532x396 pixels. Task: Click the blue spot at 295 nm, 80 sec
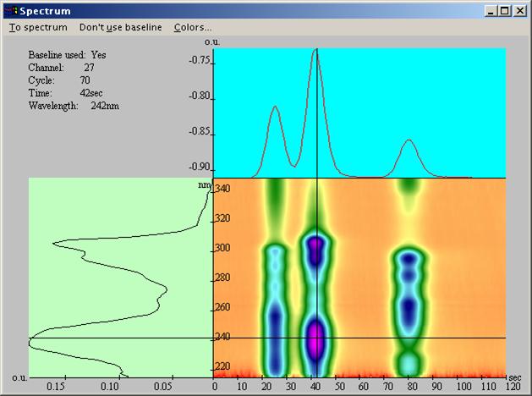(409, 259)
